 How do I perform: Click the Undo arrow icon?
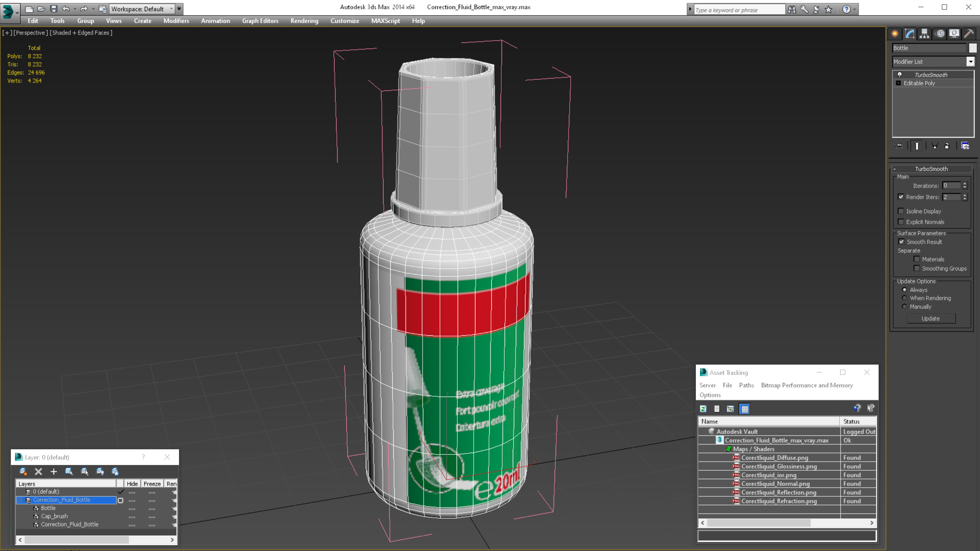pos(66,9)
